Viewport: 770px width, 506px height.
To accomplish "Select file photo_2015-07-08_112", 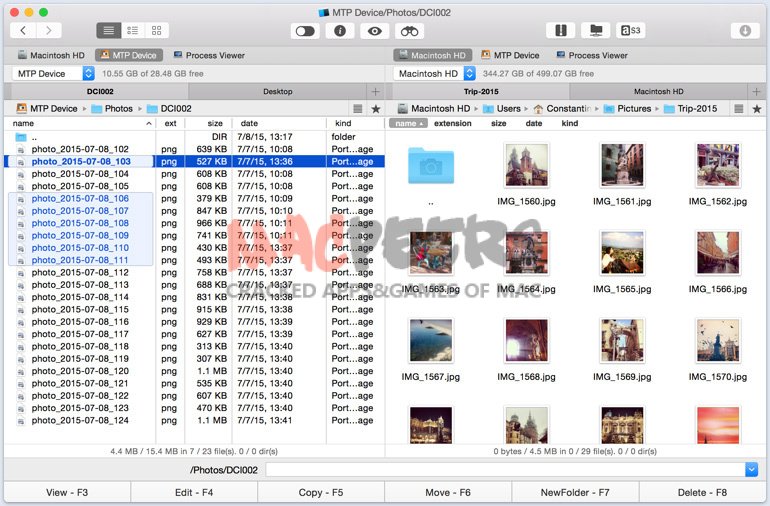I will tap(80, 272).
